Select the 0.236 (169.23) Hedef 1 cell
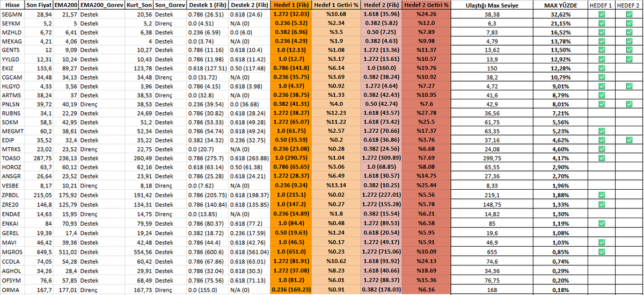 (x=291, y=290)
